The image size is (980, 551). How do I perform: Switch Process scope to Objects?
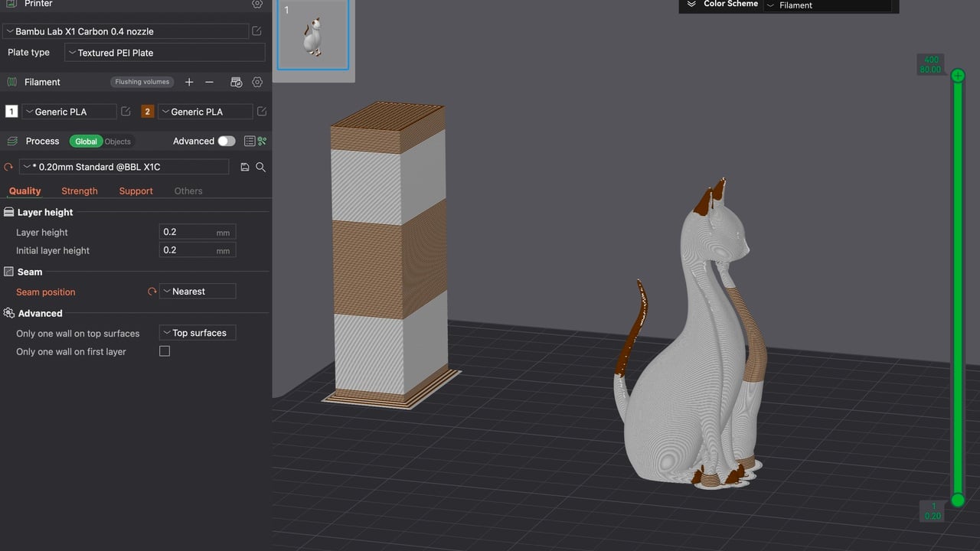[117, 141]
